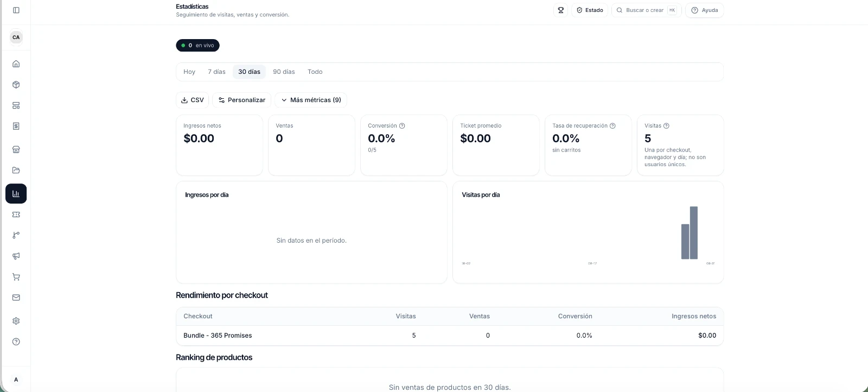The image size is (868, 392).
Task: Open the coupons ticket icon in sidebar
Action: [x=16, y=214]
